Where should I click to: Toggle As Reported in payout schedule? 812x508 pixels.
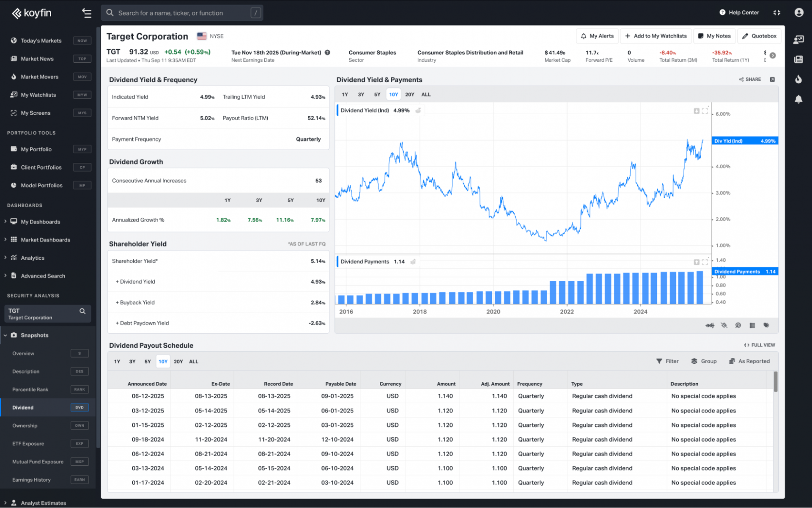[x=749, y=361]
